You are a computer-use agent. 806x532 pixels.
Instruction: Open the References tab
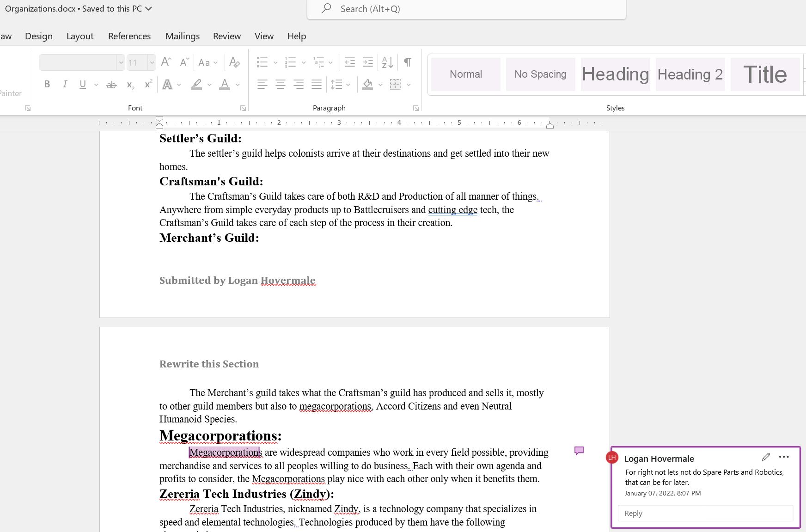(x=129, y=36)
